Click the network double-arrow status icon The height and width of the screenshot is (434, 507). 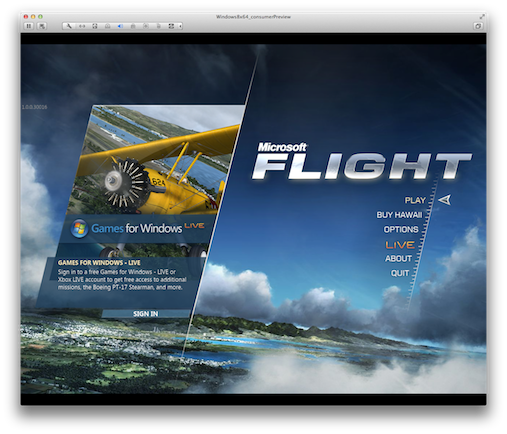[82, 26]
